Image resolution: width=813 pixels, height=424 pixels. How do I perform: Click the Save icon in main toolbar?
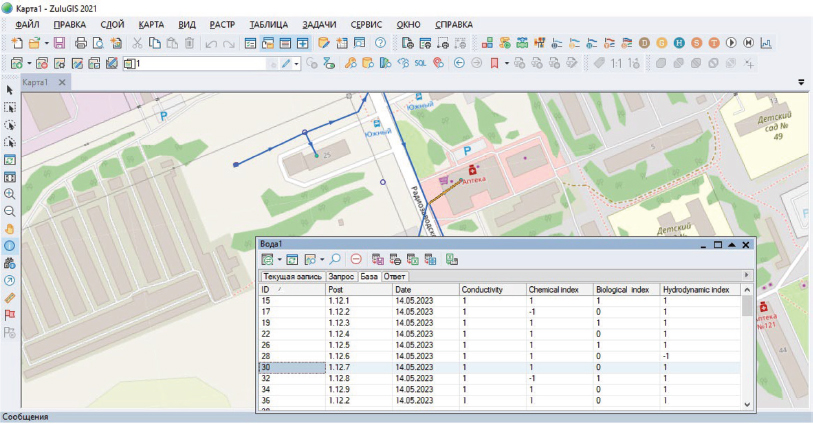click(x=58, y=43)
